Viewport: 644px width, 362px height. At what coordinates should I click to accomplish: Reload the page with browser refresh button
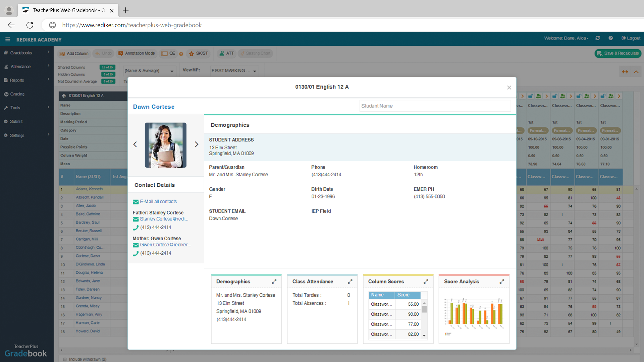coord(30,25)
